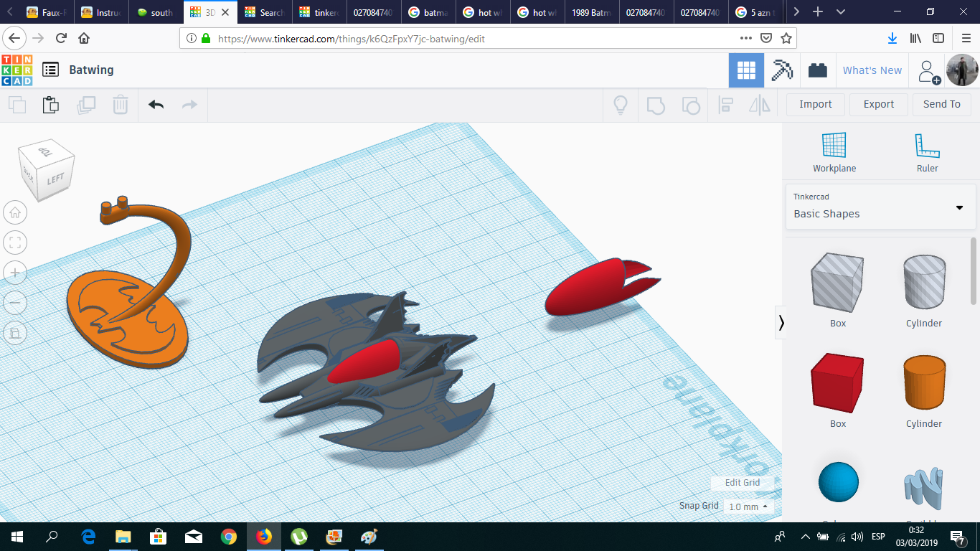The height and width of the screenshot is (551, 980).
Task: Open the Basic Shapes category dropdown
Action: click(880, 207)
